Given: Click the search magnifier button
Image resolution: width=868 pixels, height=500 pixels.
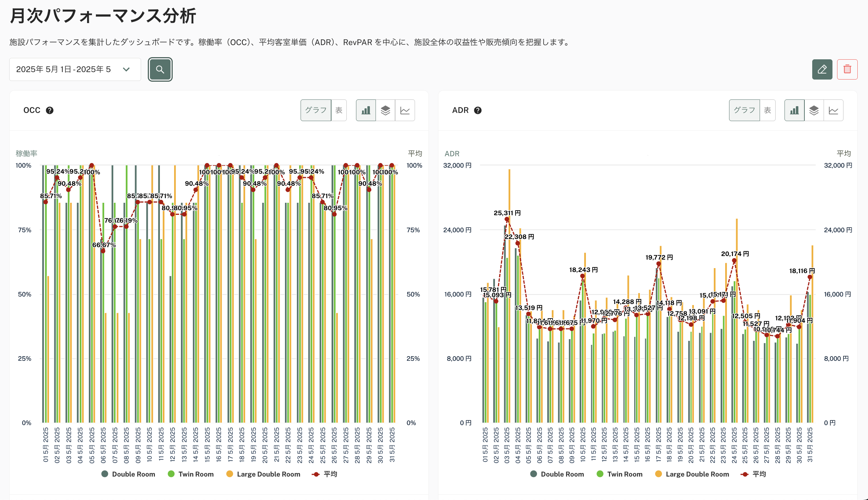Looking at the screenshot, I should pyautogui.click(x=160, y=70).
